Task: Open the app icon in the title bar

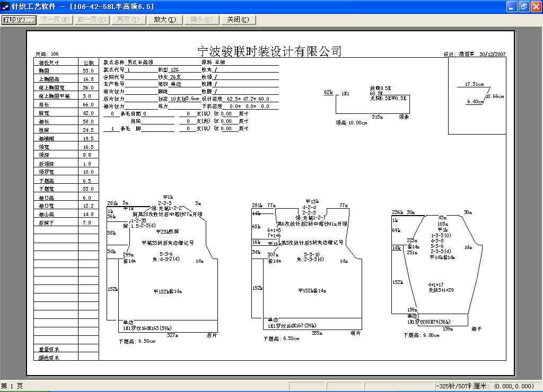Action: (5, 6)
